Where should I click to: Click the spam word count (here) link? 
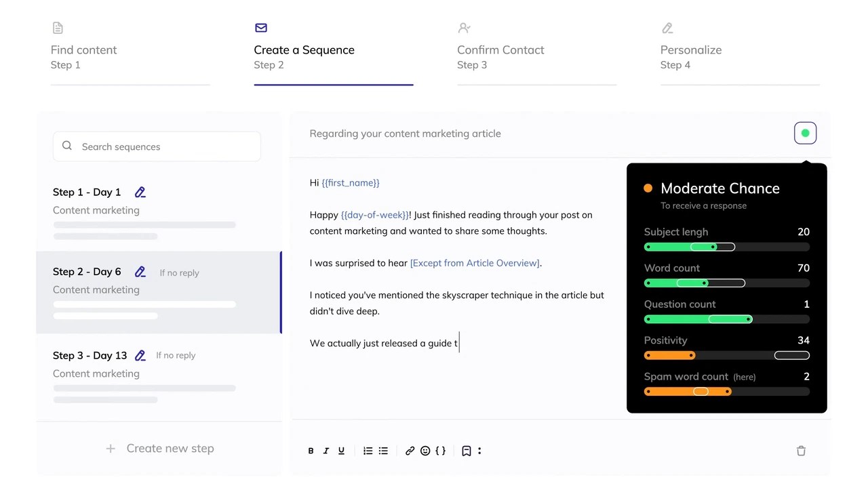pos(744,378)
